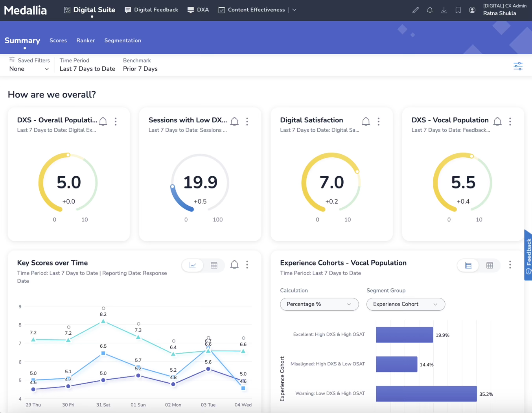Open kebab menu on Experience Cohorts widget
This screenshot has width=532, height=413.
click(510, 265)
